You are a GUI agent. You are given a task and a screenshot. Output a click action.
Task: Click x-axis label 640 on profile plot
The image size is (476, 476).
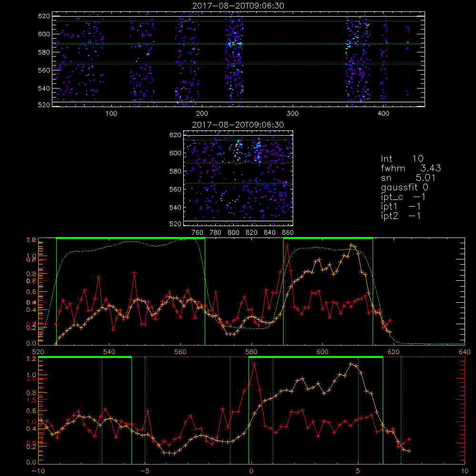(x=465, y=352)
